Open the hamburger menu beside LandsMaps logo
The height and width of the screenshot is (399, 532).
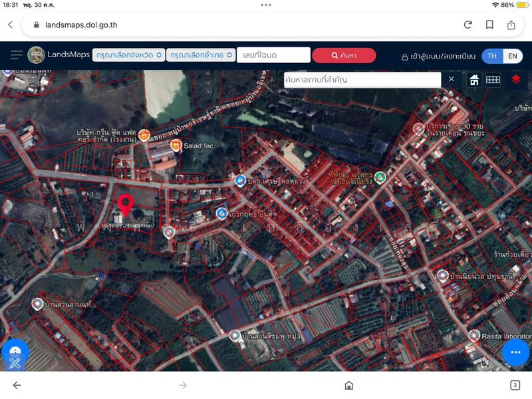pos(16,55)
